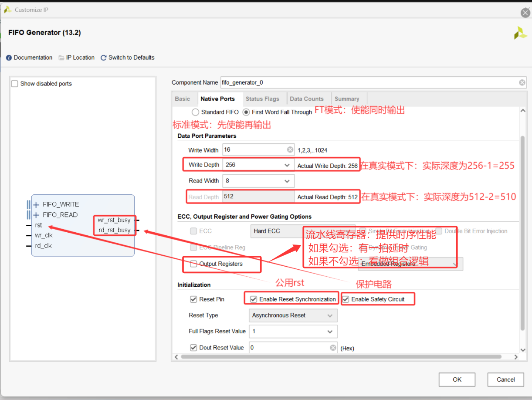Screen dimensions: 532x400
Task: Open the Write Depth dropdown
Action: coord(258,165)
